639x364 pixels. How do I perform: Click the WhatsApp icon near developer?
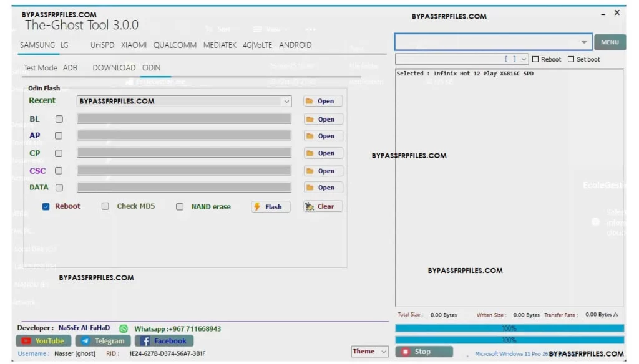coord(124,328)
